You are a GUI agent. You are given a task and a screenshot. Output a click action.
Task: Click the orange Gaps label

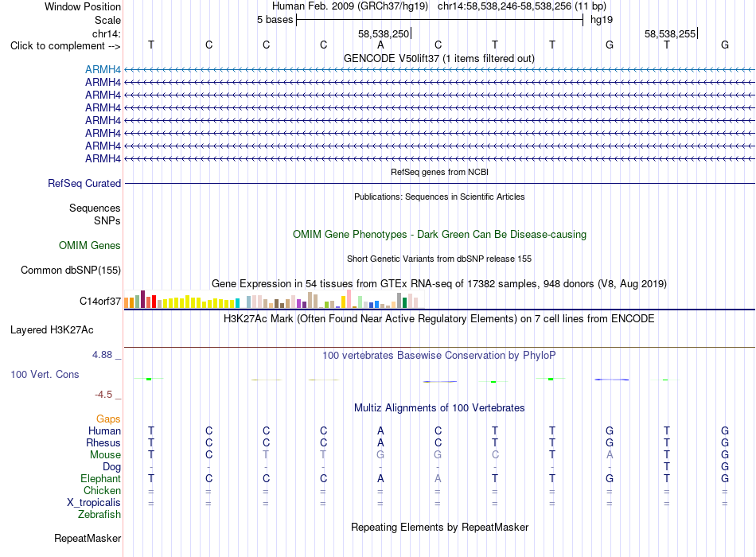[x=108, y=419]
